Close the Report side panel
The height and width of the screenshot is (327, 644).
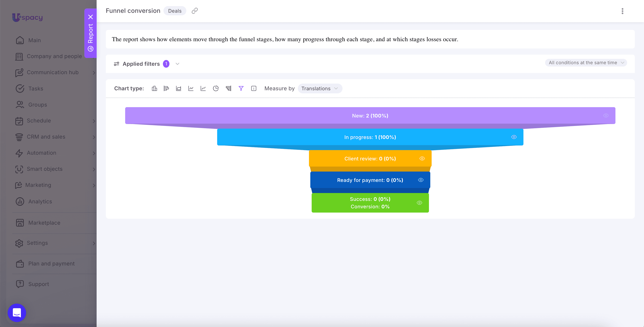pyautogui.click(x=90, y=17)
